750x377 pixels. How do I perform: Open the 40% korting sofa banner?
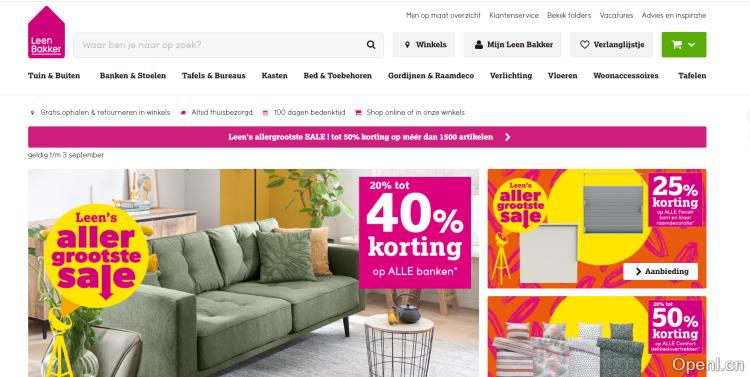(253, 273)
